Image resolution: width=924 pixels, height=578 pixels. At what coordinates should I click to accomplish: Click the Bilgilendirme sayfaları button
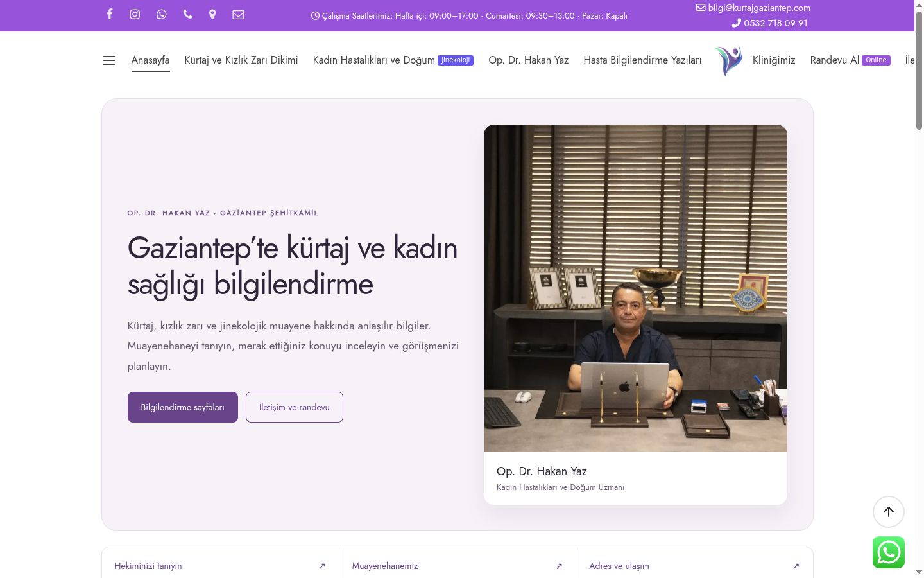click(183, 407)
